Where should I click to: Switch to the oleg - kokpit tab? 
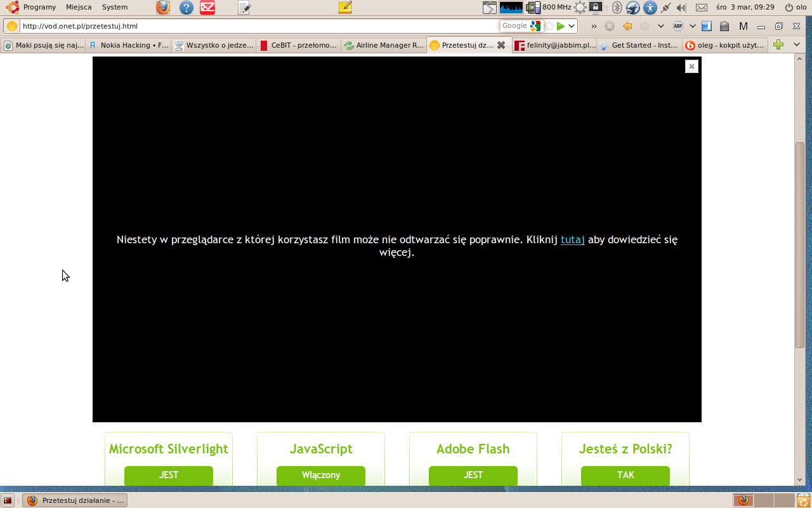725,45
